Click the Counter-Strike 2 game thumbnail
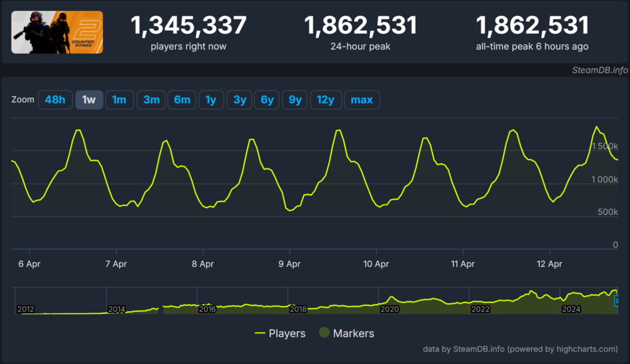The height and width of the screenshot is (364, 630). (57, 32)
